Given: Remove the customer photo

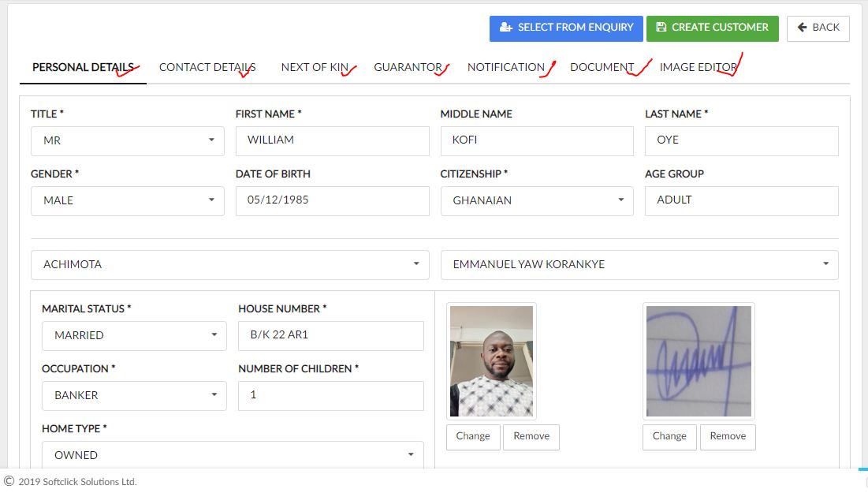Looking at the screenshot, I should tap(531, 436).
